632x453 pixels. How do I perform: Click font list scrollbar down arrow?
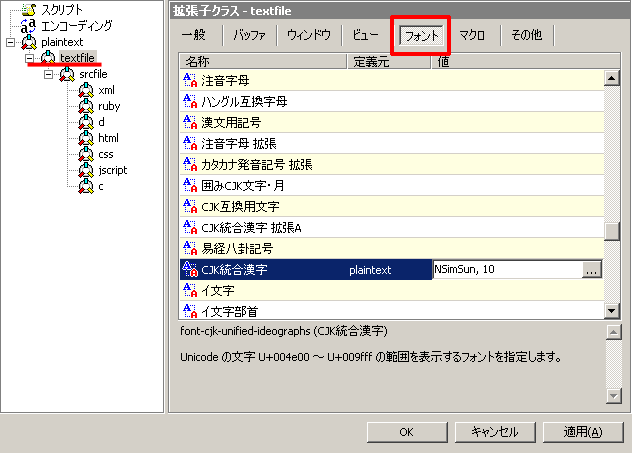coord(612,311)
